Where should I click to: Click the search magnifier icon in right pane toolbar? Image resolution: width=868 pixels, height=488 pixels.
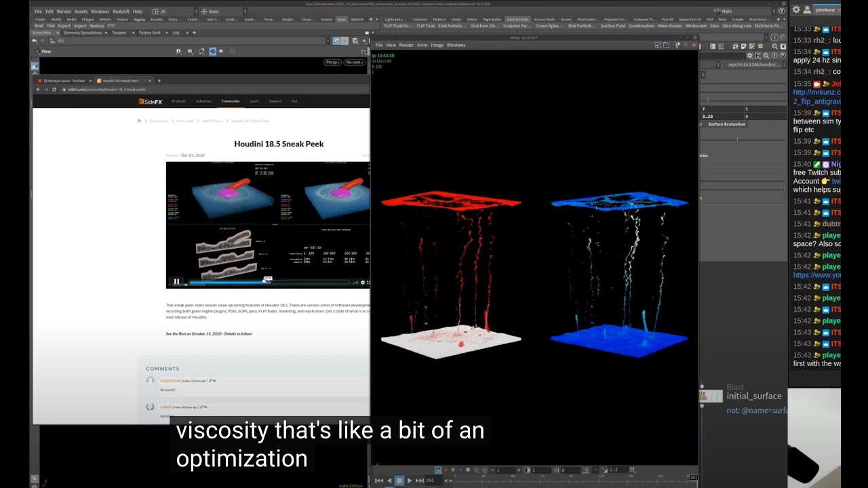pyautogui.click(x=775, y=46)
